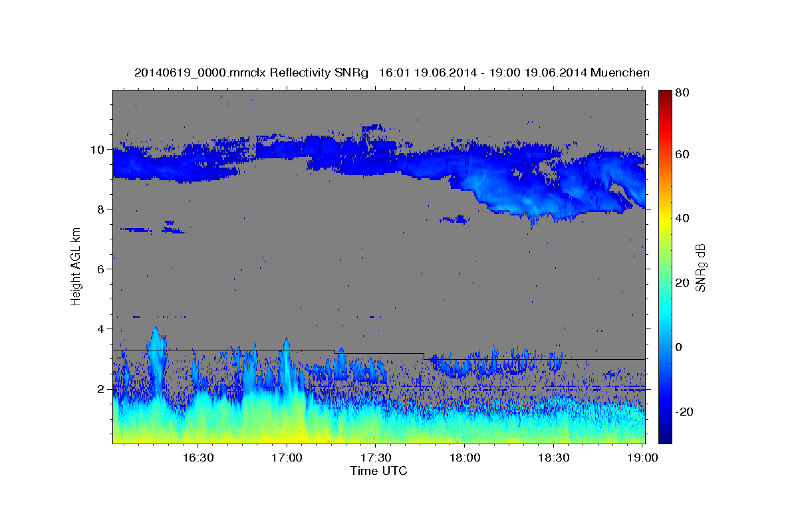Image resolution: width=798 pixels, height=532 pixels.
Task: Click the colorbar value 0
Action: pos(680,347)
